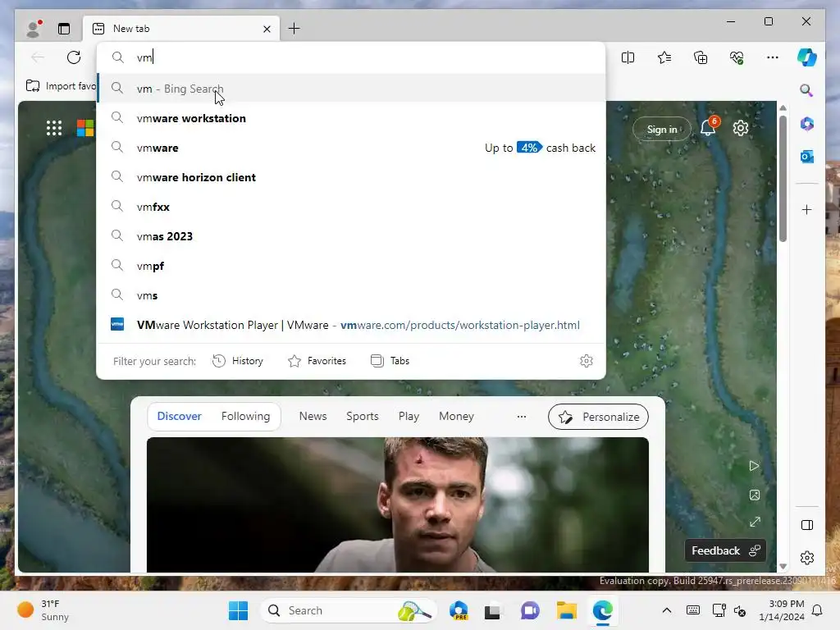This screenshot has height=630, width=840.
Task: Open the Edge profile icon
Action: click(34, 29)
